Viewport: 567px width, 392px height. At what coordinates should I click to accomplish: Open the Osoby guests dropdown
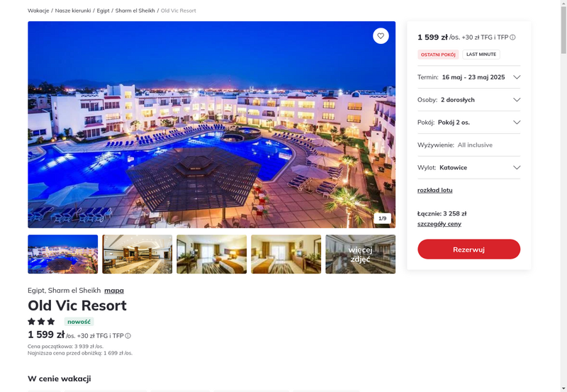(x=468, y=100)
